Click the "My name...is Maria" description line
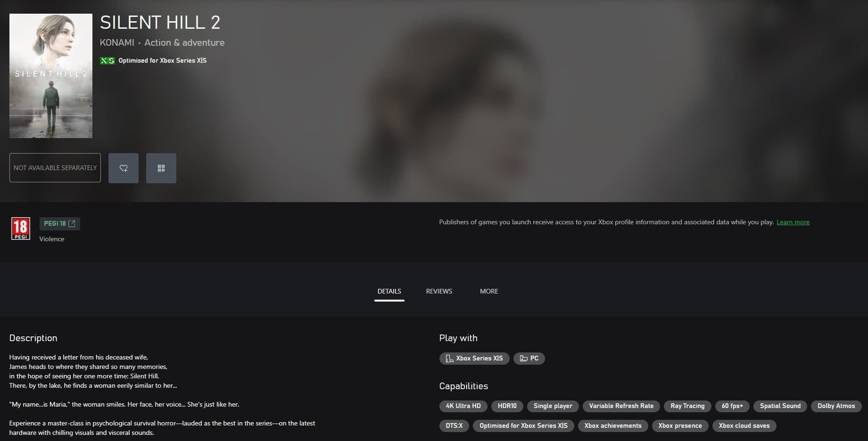This screenshot has height=441, width=868. (124, 404)
